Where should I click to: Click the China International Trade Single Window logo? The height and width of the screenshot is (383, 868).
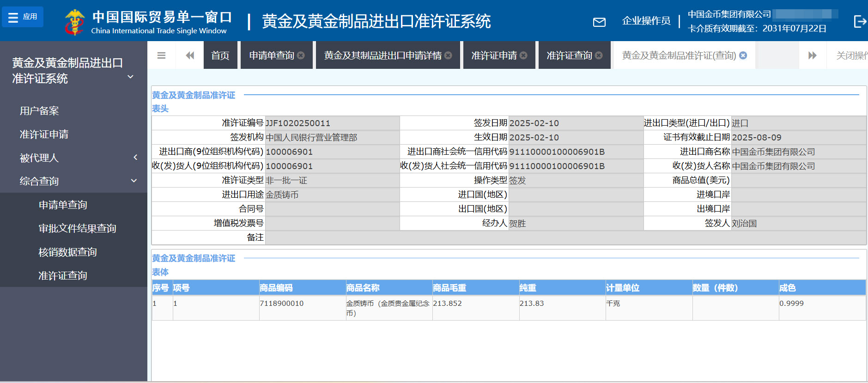[148, 22]
